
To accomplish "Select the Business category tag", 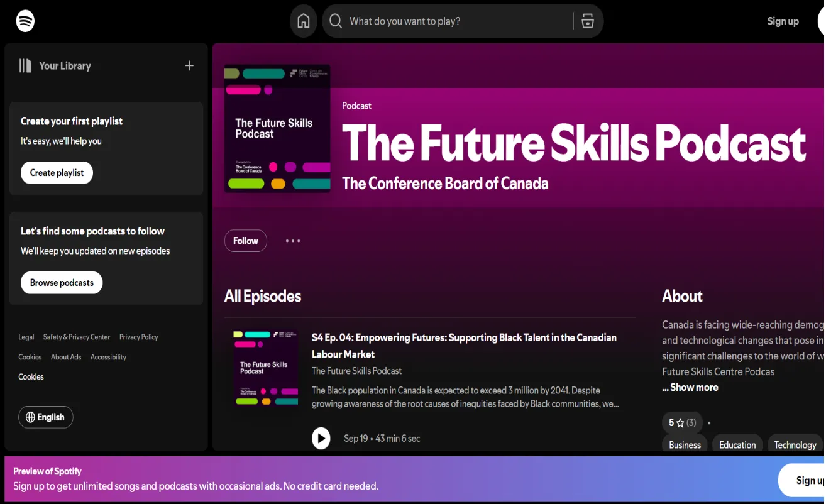I will click(x=685, y=444).
